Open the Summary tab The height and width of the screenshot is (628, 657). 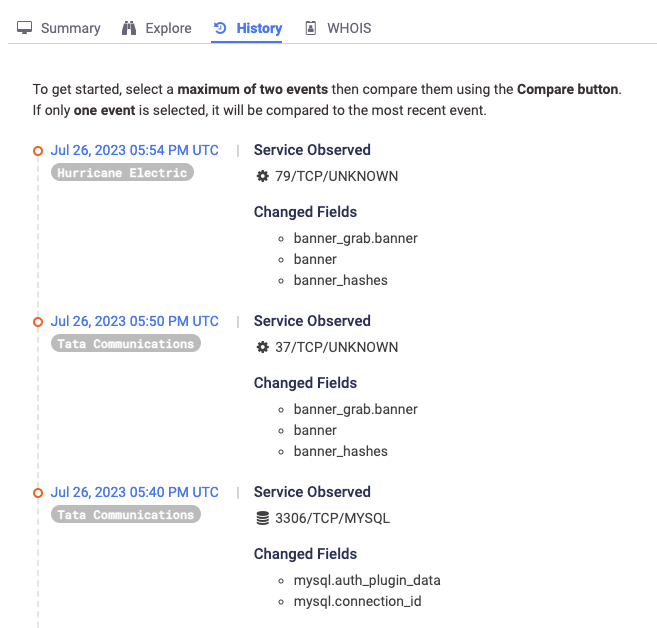coord(70,28)
